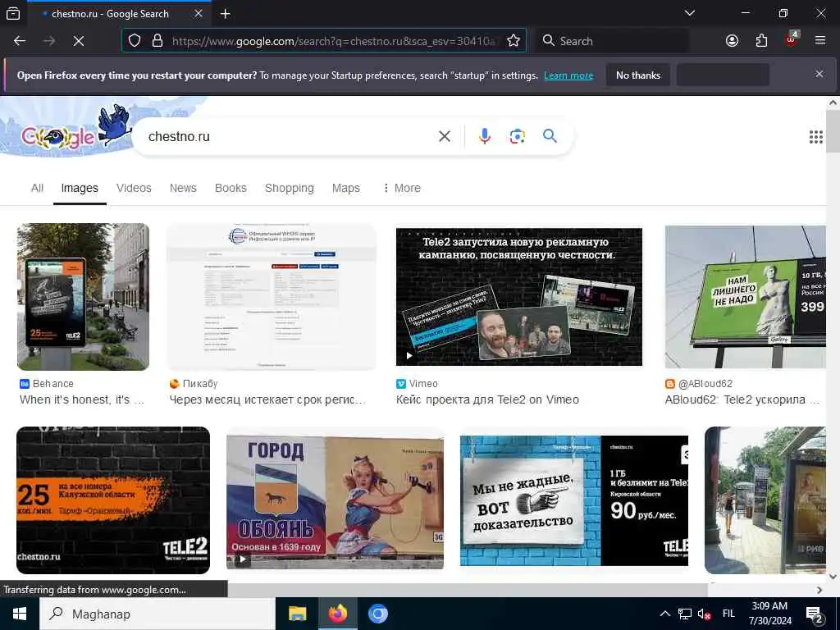The width and height of the screenshot is (840, 630).
Task: Open the Google apps grid
Action: tap(816, 137)
